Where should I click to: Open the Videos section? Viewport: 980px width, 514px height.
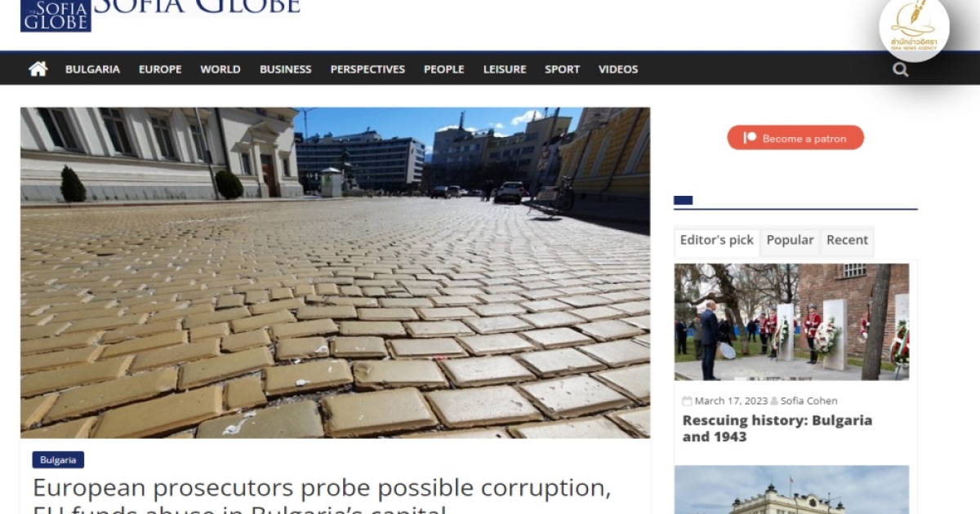click(x=618, y=69)
